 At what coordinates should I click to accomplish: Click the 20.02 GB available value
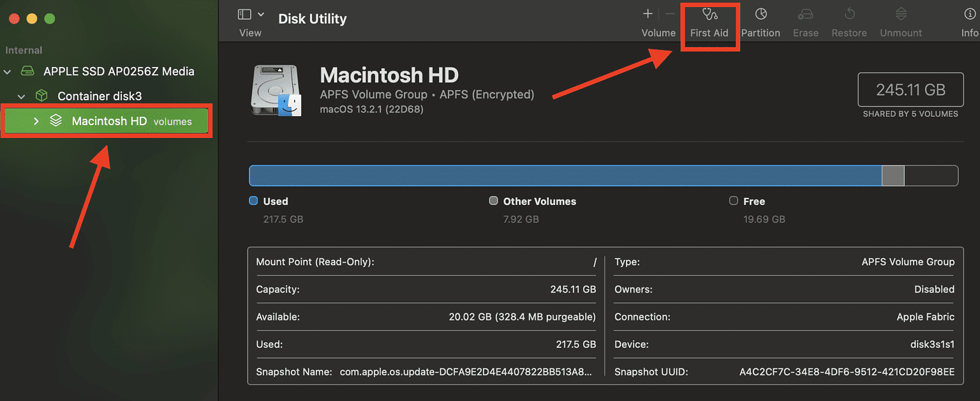coord(523,317)
